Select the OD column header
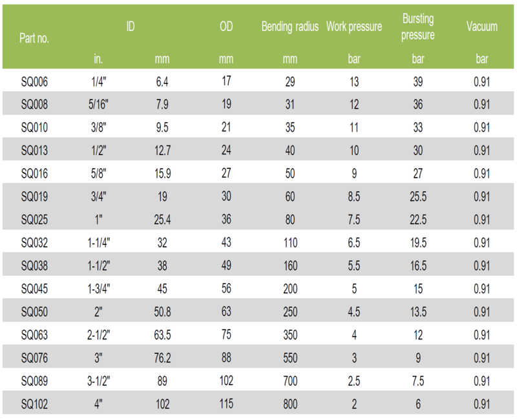The height and width of the screenshot is (420, 517). pyautogui.click(x=226, y=26)
